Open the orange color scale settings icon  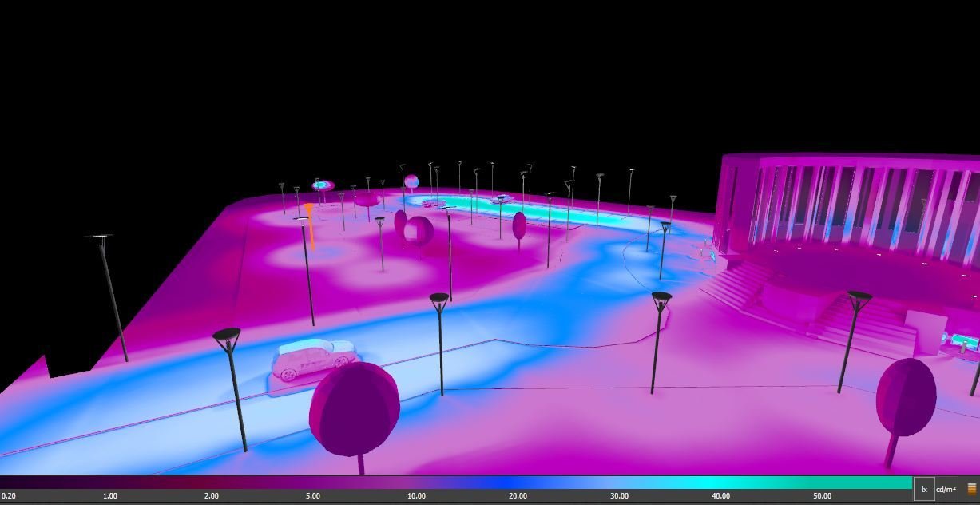(971, 489)
